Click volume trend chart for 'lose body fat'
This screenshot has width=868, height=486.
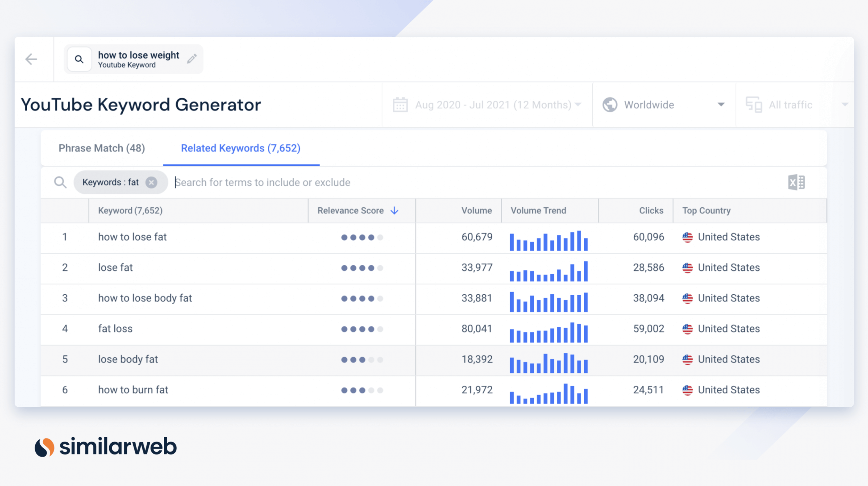549,363
